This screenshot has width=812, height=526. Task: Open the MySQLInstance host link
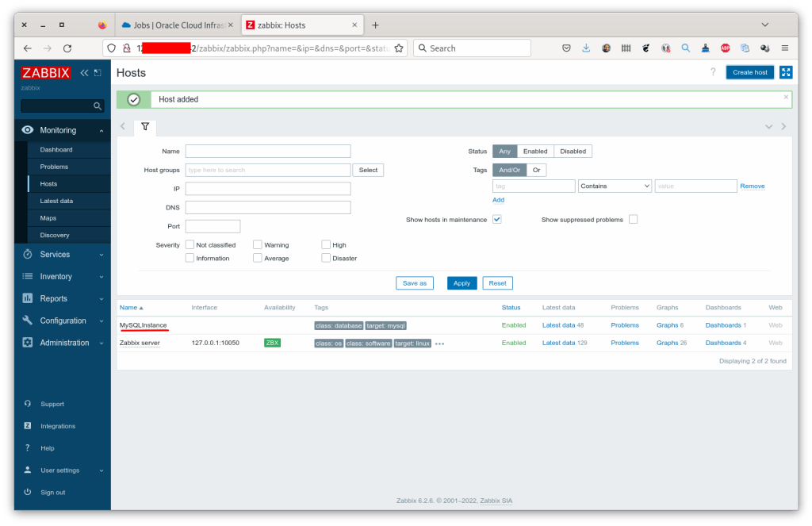143,325
